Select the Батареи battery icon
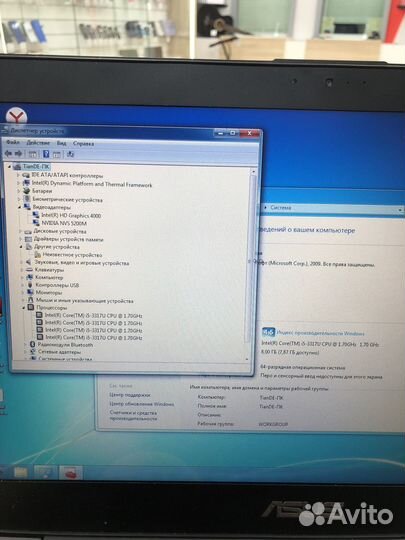The height and width of the screenshot is (540, 405). click(27, 190)
